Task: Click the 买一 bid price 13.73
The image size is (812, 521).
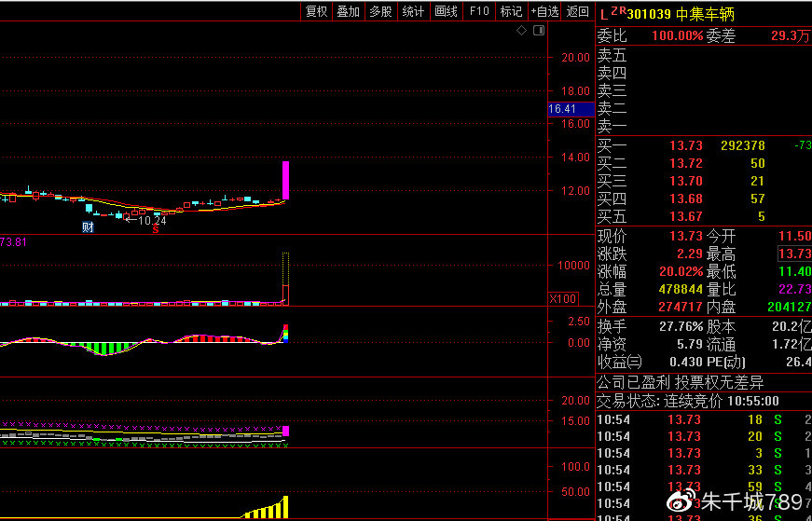Action: click(685, 145)
